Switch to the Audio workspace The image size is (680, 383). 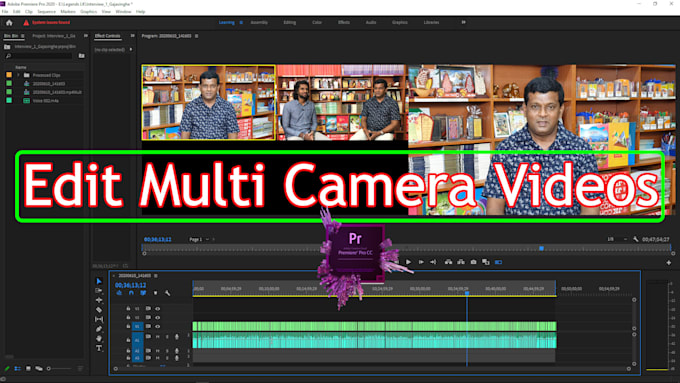371,23
